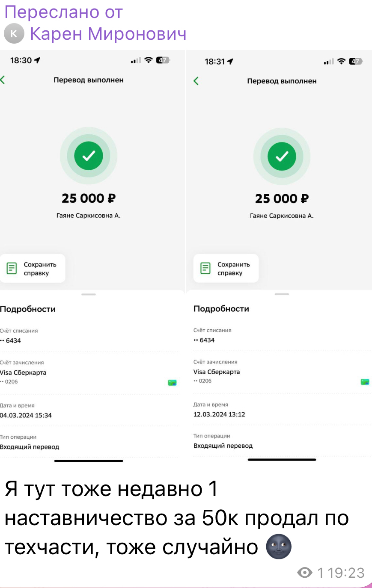This screenshot has width=372, height=588.
Task: Click the 19:23 message timestamp
Action: (347, 573)
